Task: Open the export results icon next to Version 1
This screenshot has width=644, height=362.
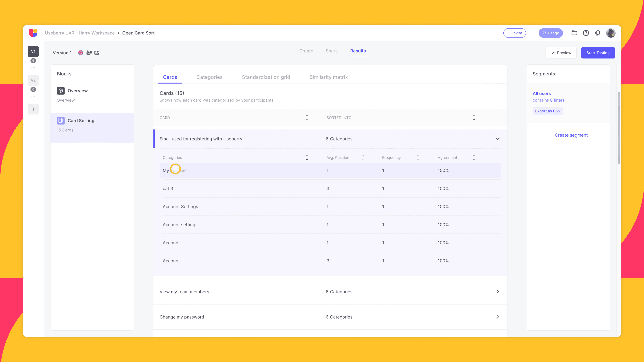Action: [97, 53]
